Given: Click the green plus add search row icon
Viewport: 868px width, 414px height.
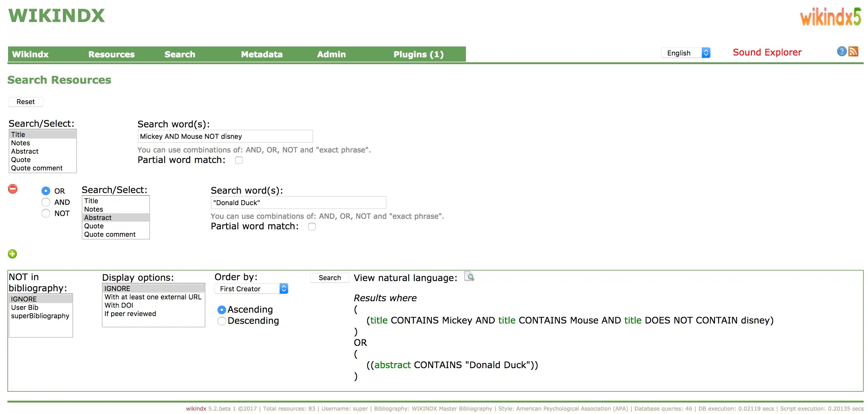Looking at the screenshot, I should click(12, 254).
